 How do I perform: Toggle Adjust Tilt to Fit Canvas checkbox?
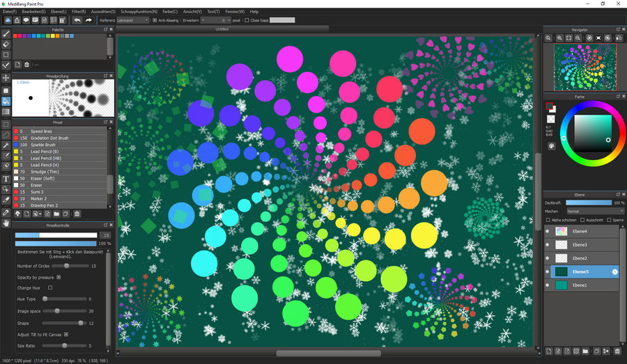66,335
